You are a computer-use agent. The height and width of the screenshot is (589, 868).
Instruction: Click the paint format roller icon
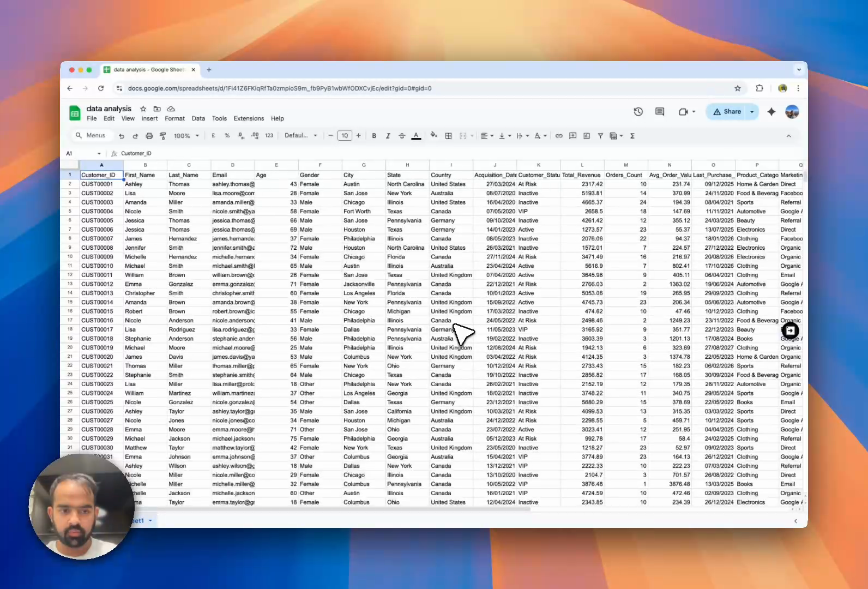point(162,136)
